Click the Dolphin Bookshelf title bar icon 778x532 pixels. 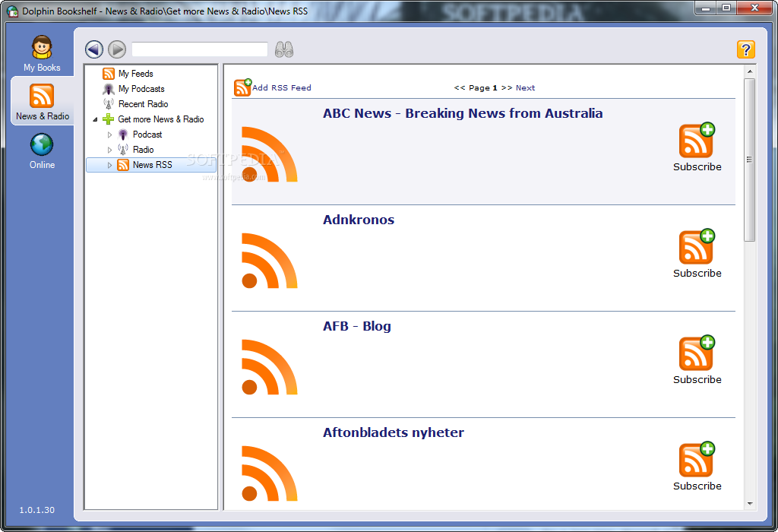[12, 11]
